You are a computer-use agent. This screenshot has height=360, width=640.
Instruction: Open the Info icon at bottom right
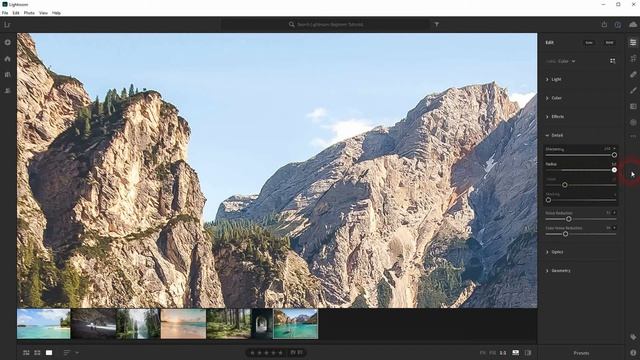tap(633, 353)
